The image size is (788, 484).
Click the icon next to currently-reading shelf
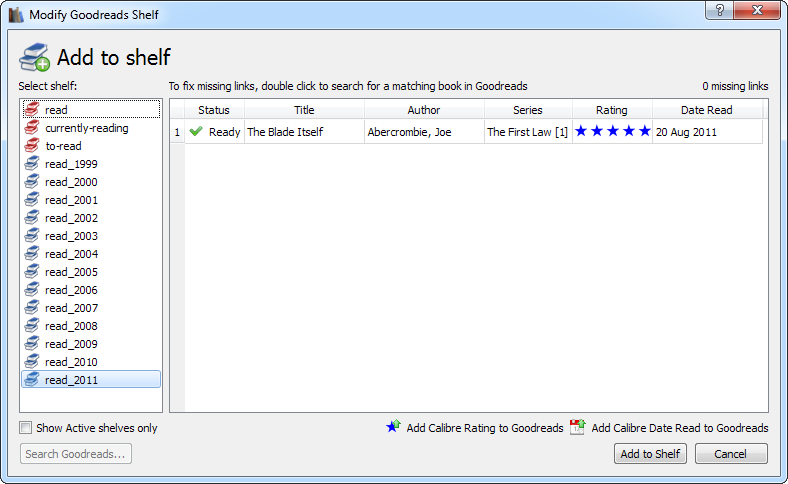[32, 127]
